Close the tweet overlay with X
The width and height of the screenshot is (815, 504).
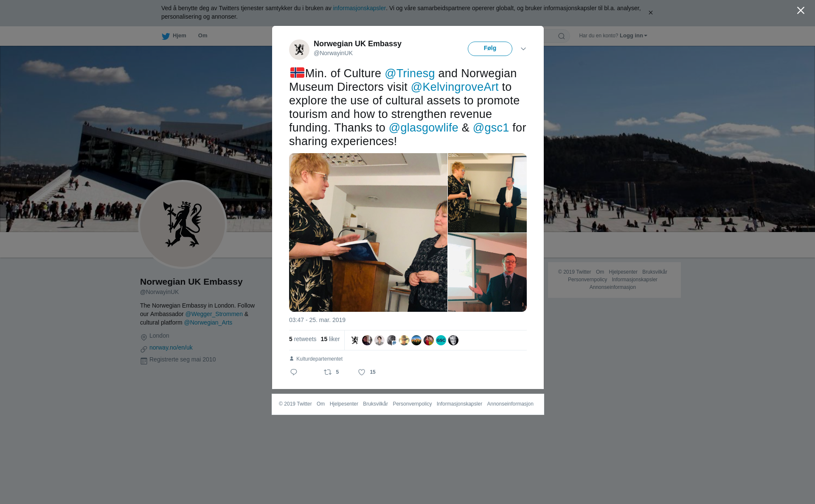tap(801, 11)
